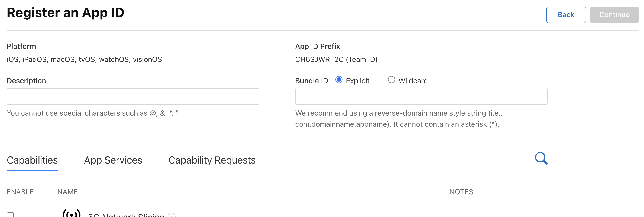644x217 pixels.
Task: Select the Explicit Bundle ID radio button
Action: [339, 80]
